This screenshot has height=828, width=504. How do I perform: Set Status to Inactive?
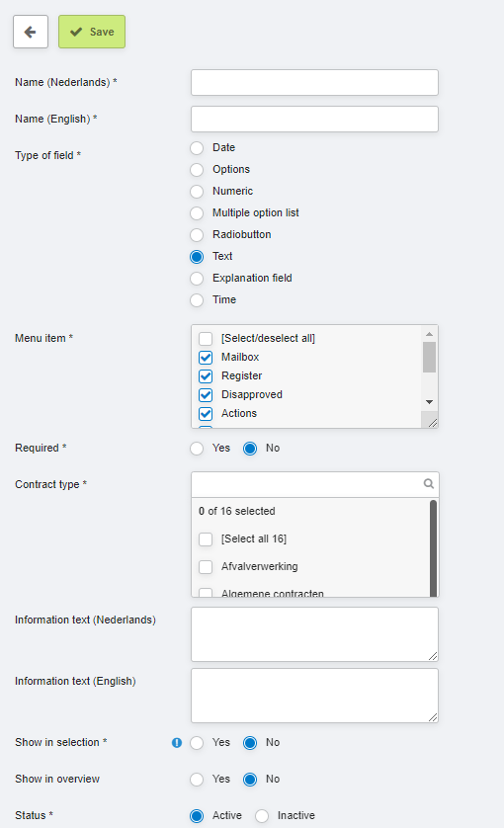[x=262, y=816]
